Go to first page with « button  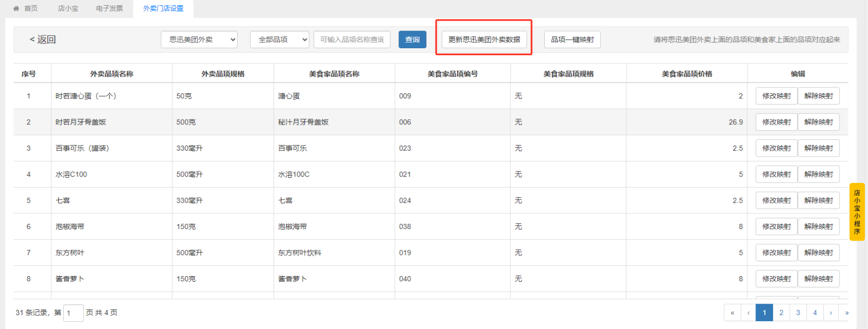732,312
